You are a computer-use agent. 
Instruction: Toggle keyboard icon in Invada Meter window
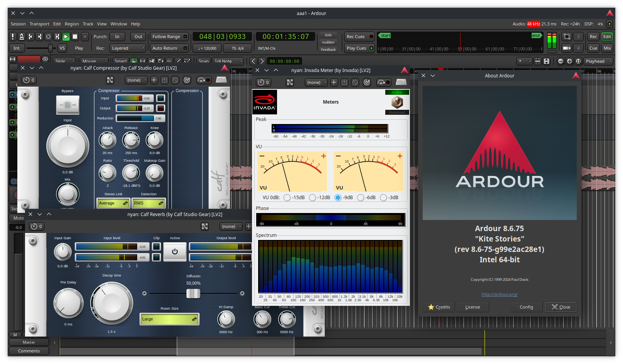401,82
